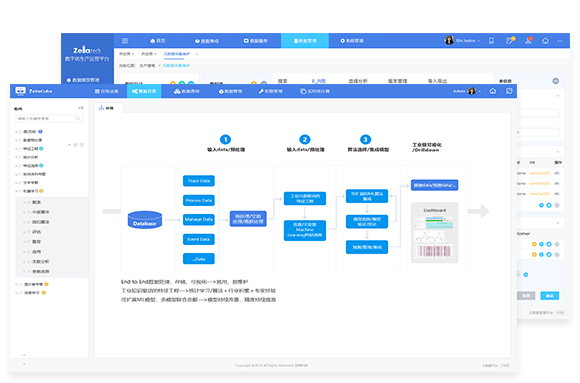Click the Manage Data node button

(x=199, y=219)
